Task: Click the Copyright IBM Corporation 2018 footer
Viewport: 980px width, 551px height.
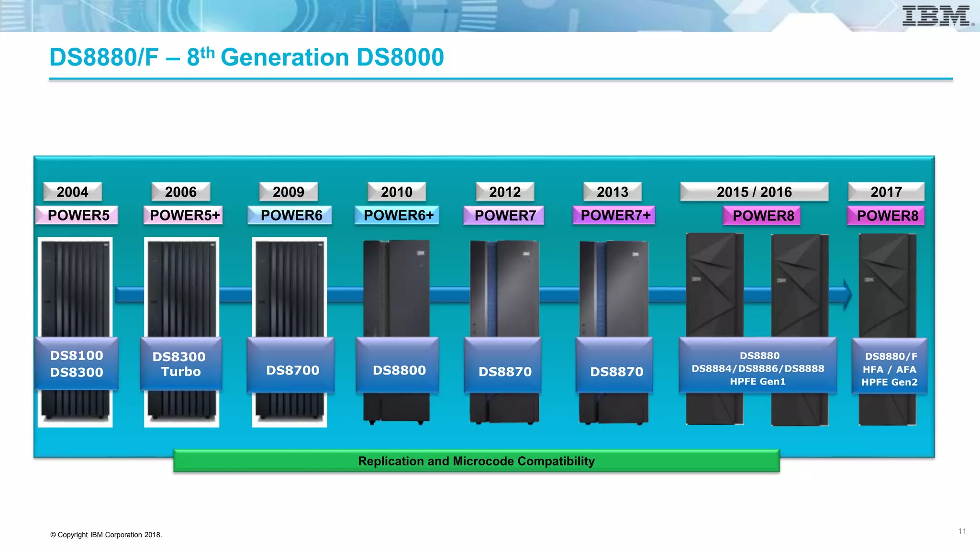Action: [106, 535]
